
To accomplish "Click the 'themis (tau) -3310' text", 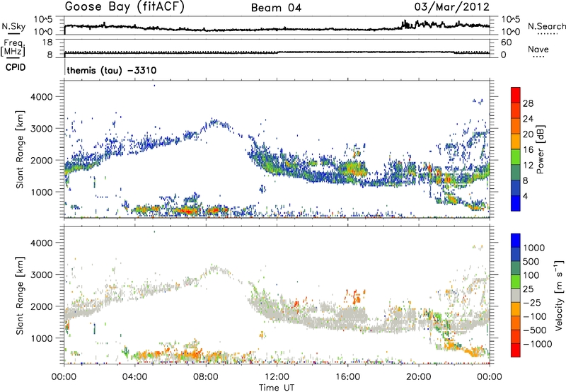I will click(x=112, y=70).
